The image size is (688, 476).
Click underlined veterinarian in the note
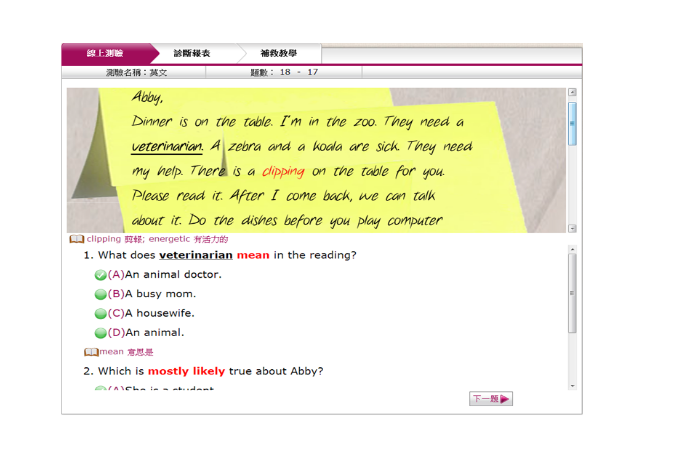click(x=167, y=147)
